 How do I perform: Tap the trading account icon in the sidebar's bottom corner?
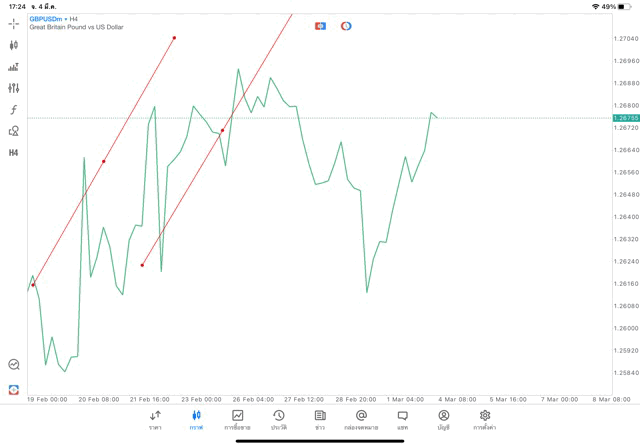pos(14,389)
